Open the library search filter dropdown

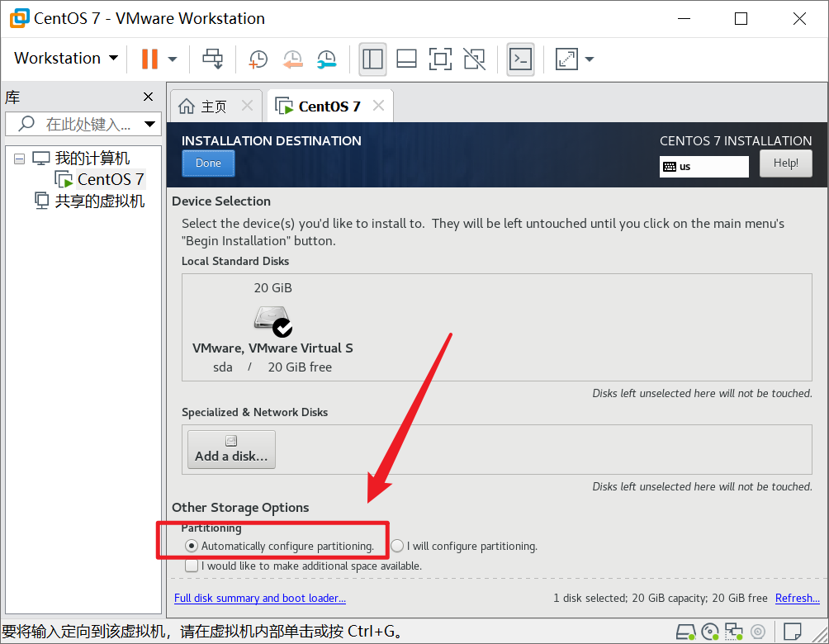pos(150,124)
